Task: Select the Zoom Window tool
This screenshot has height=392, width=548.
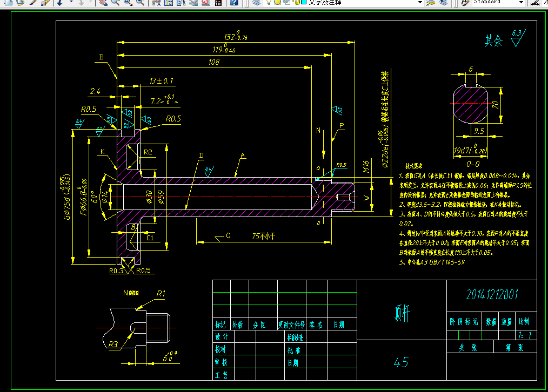Action: (128, 2)
